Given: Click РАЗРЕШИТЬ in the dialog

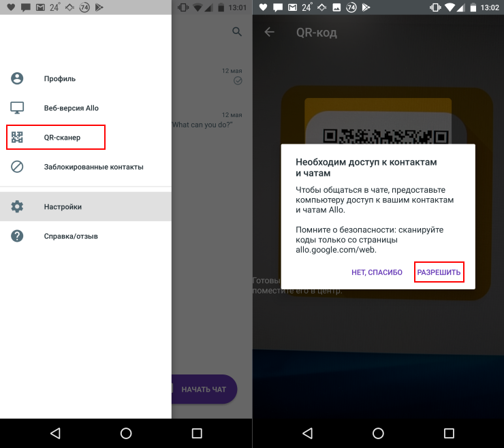Looking at the screenshot, I should click(439, 272).
